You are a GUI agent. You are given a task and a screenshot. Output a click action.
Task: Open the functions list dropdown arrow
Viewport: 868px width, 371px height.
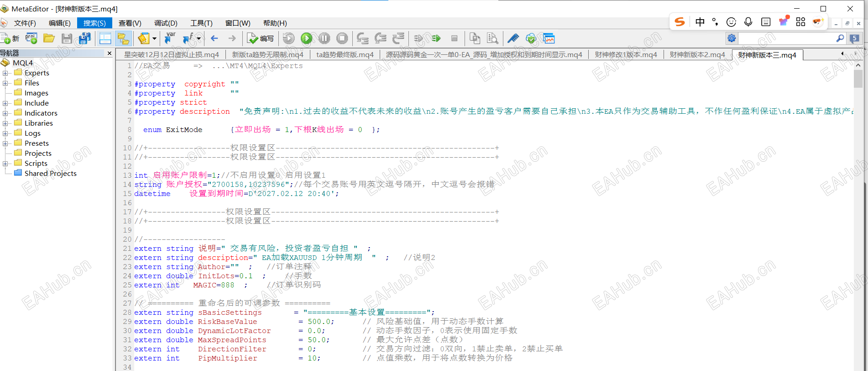(199, 39)
